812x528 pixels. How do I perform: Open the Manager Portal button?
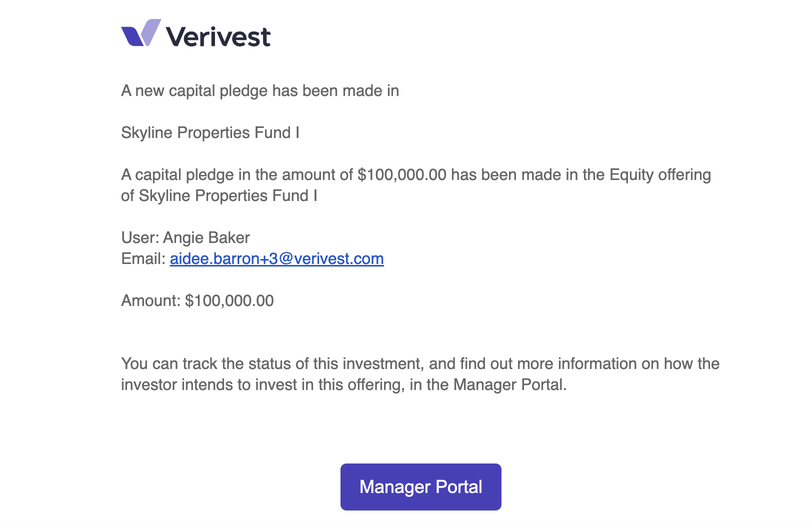(421, 487)
